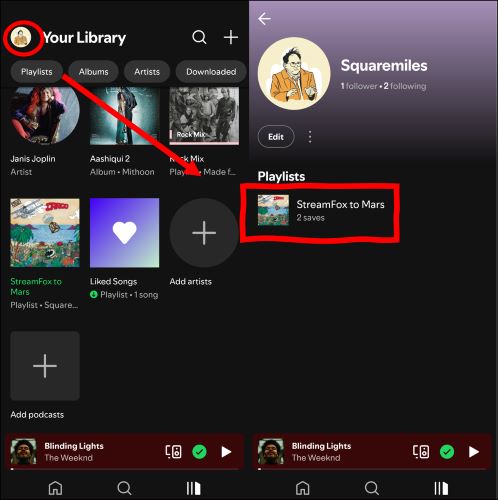
Task: Go to Home in library screen bottom bar
Action: [x=55, y=488]
